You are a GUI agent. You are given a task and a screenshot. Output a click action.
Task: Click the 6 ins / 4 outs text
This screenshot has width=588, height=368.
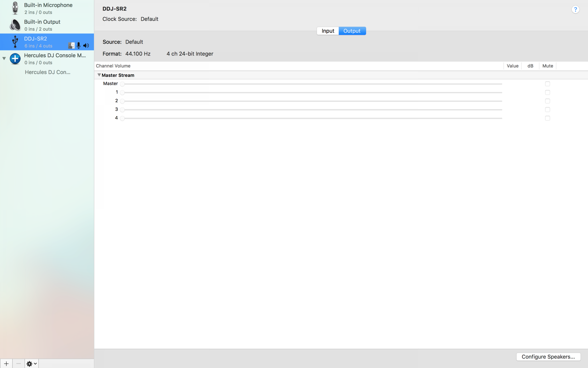(38, 46)
